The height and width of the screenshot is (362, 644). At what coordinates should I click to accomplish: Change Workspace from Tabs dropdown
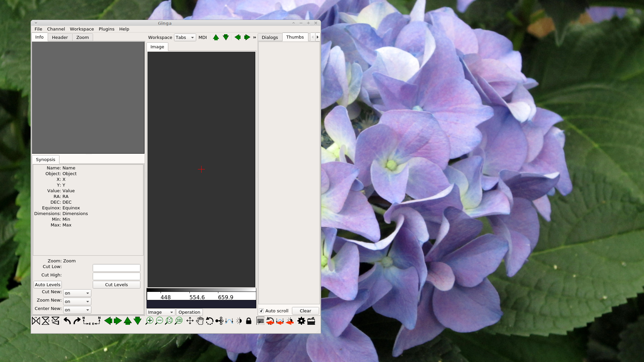point(184,37)
